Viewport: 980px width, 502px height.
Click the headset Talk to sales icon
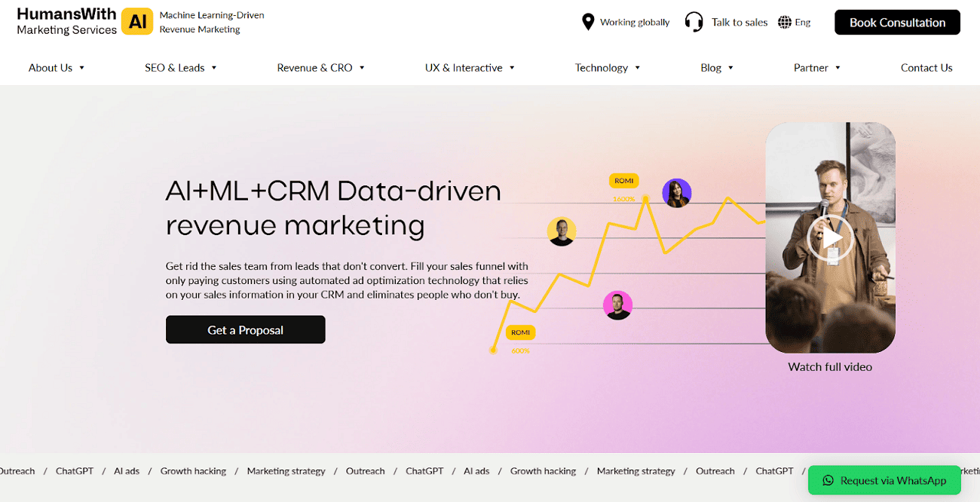tap(694, 22)
